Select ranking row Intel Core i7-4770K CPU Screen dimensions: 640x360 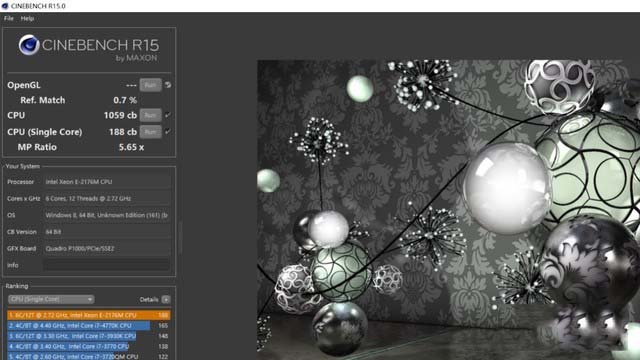89,326
